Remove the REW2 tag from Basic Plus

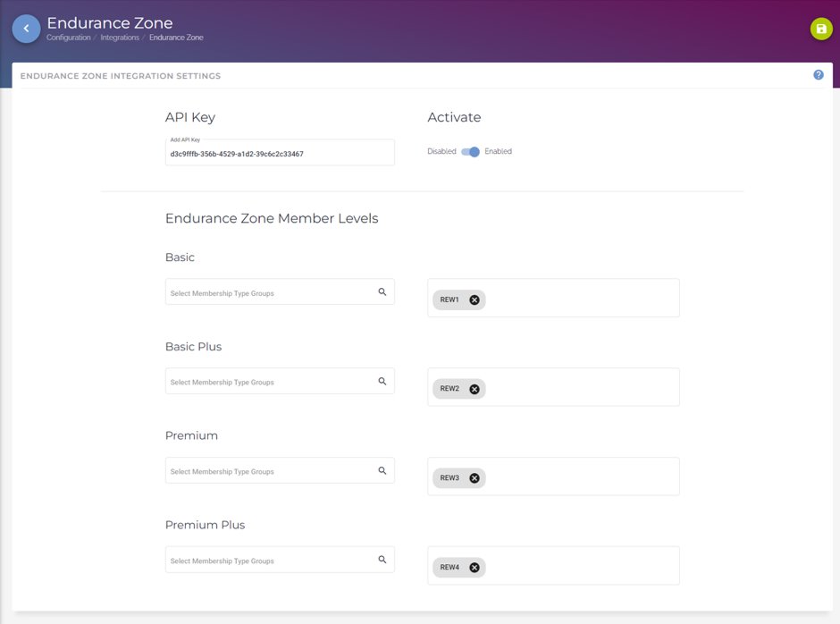click(x=474, y=389)
